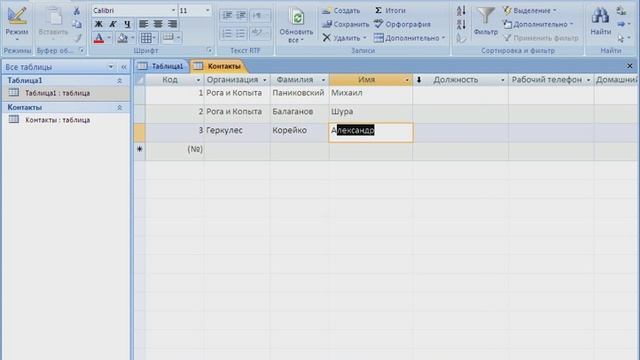Open the Шрифт group dialog launcher
Image resolution: width=640 pixels, height=360 pixels.
(x=209, y=51)
